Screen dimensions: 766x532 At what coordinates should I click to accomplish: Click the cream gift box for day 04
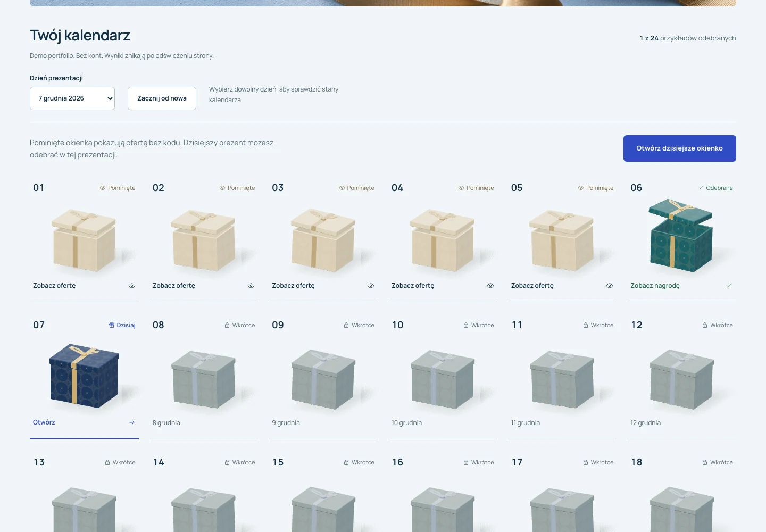point(442,240)
